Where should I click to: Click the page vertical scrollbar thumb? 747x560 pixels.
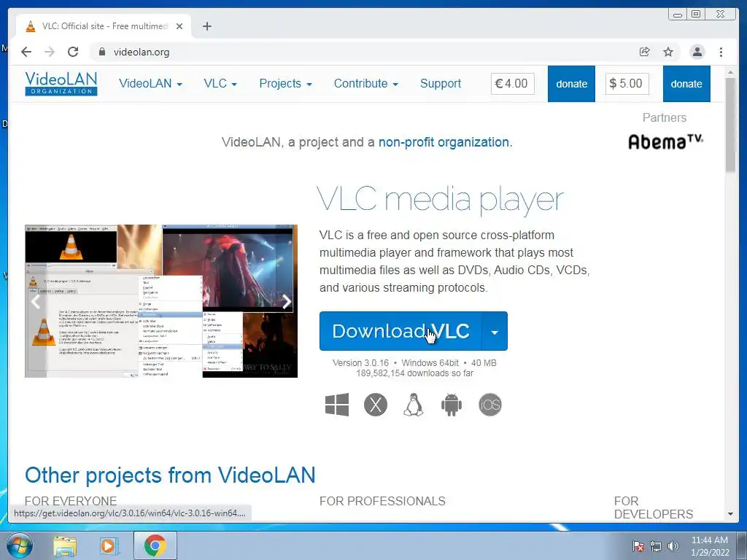[730, 125]
